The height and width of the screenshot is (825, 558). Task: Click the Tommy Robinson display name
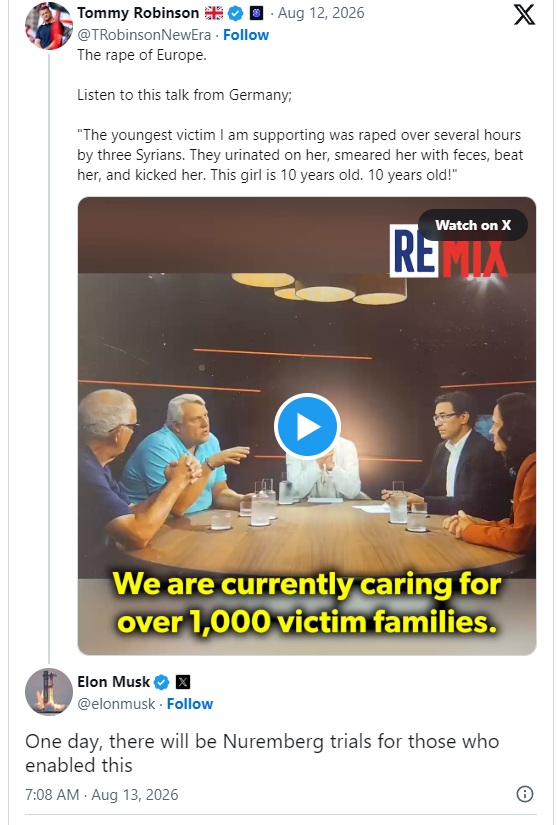(x=138, y=13)
